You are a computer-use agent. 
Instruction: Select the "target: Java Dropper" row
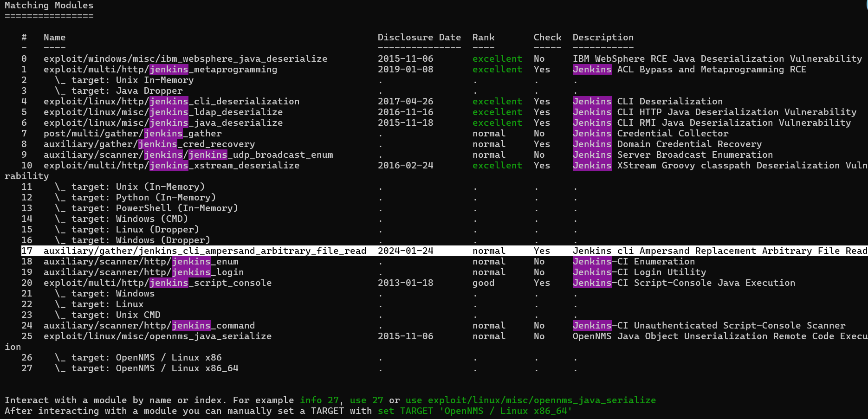pyautogui.click(x=119, y=91)
